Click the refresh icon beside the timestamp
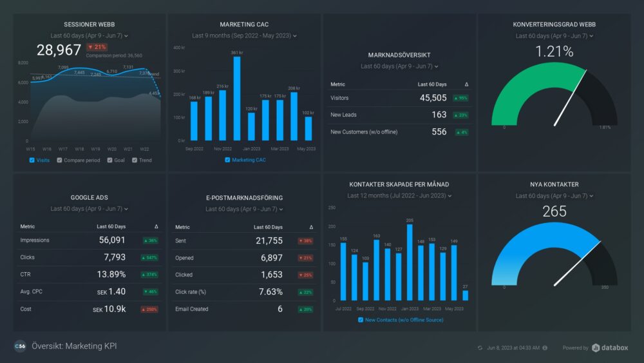644x363 pixels. click(x=480, y=348)
